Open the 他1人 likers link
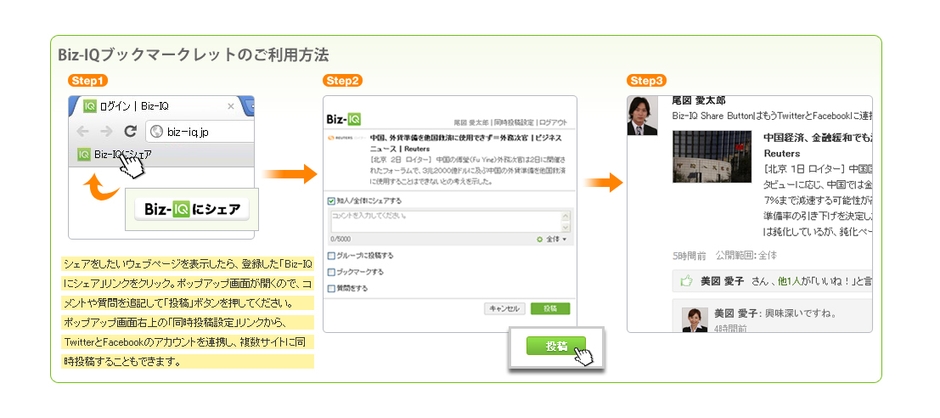 790,281
